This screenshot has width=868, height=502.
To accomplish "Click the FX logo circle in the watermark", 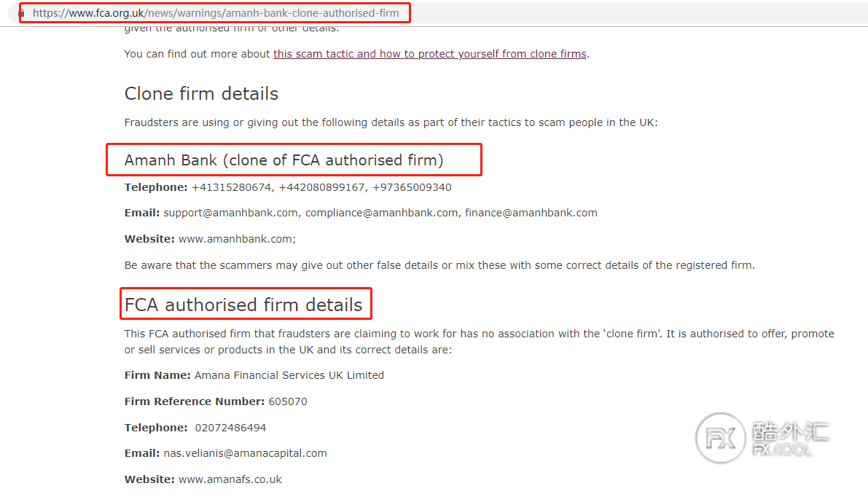I will click(720, 439).
